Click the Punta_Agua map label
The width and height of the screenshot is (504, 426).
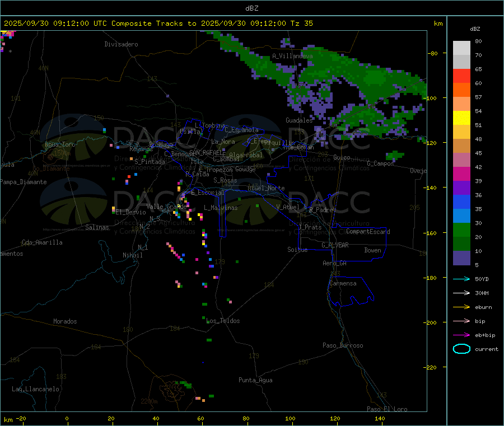255,380
